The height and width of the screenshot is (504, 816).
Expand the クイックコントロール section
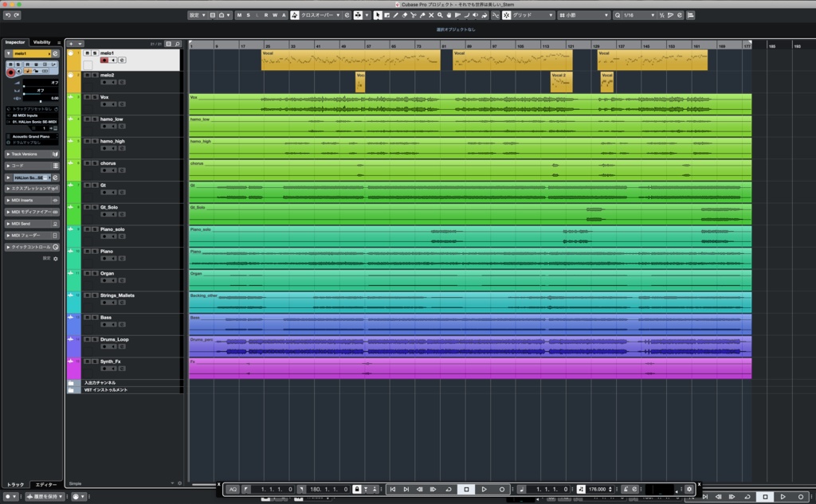tap(32, 247)
